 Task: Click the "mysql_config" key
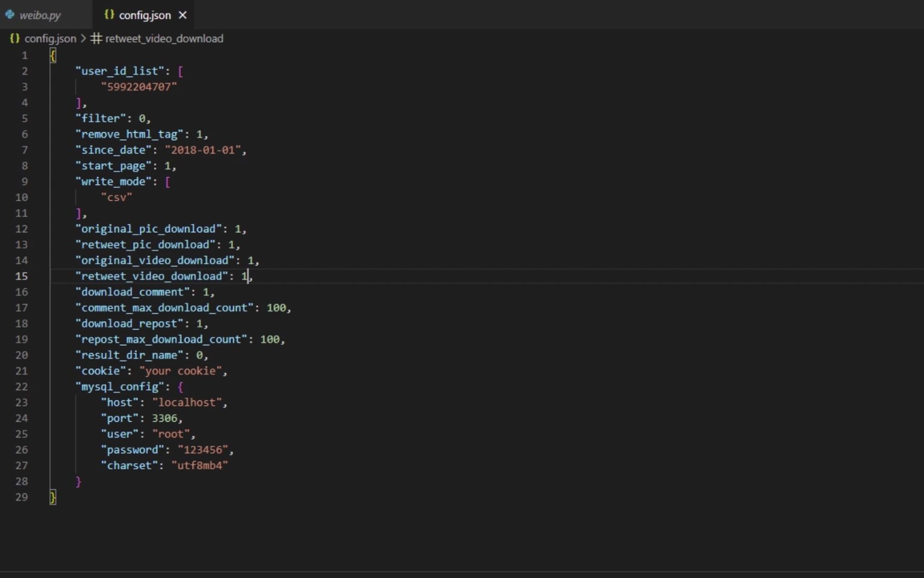coord(120,387)
